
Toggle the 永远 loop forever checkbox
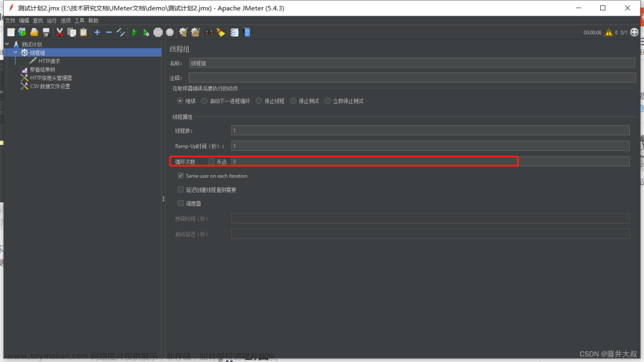211,162
